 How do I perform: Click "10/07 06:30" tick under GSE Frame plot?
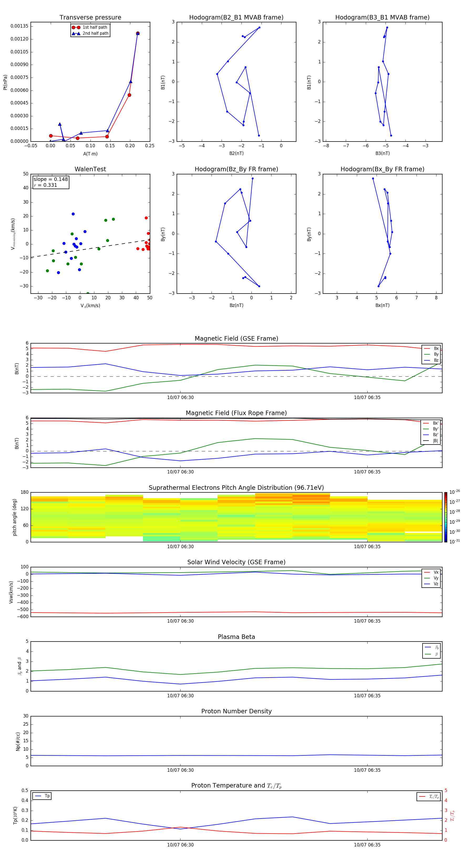click(181, 397)
